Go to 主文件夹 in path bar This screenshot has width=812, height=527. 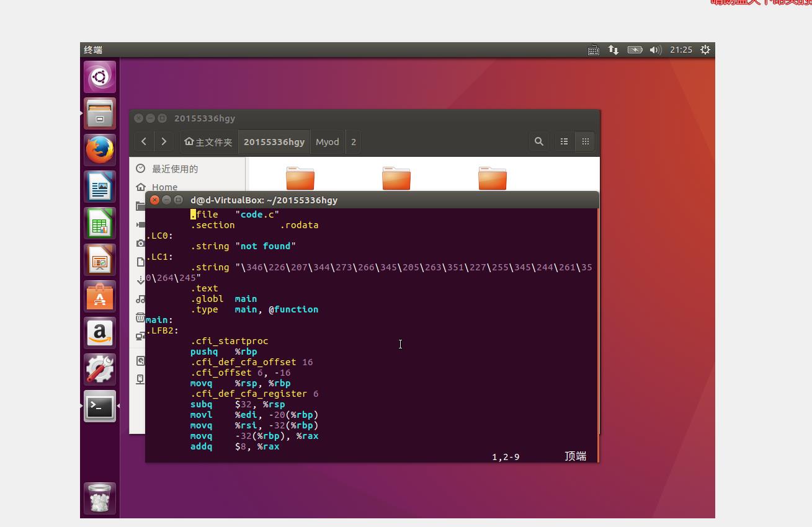[208, 142]
